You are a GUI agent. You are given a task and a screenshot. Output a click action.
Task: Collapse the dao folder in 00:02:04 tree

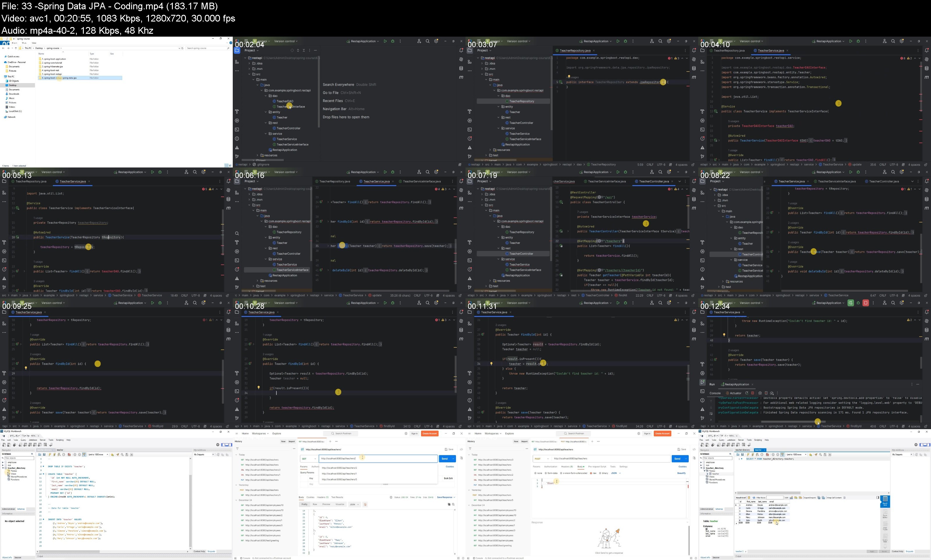[x=266, y=96]
